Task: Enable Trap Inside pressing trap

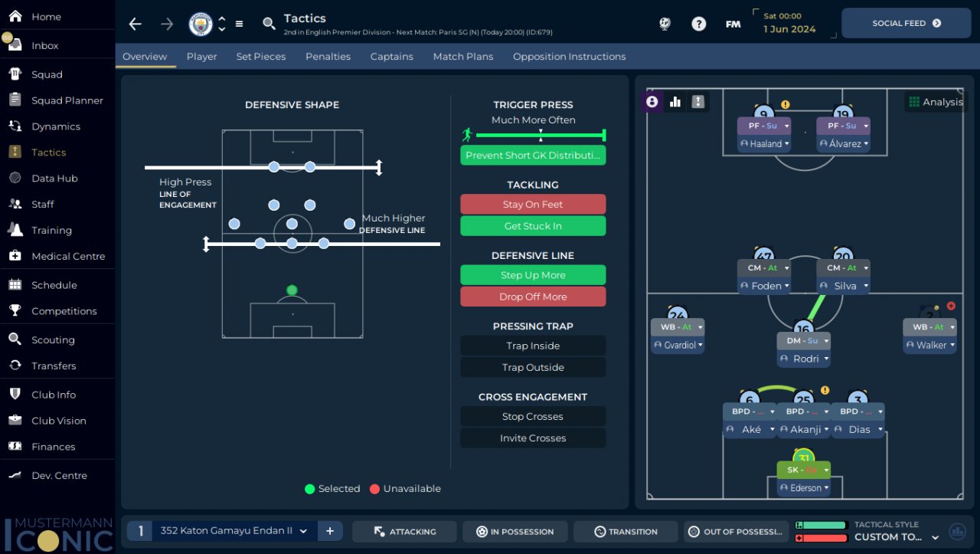Action: [x=533, y=346]
